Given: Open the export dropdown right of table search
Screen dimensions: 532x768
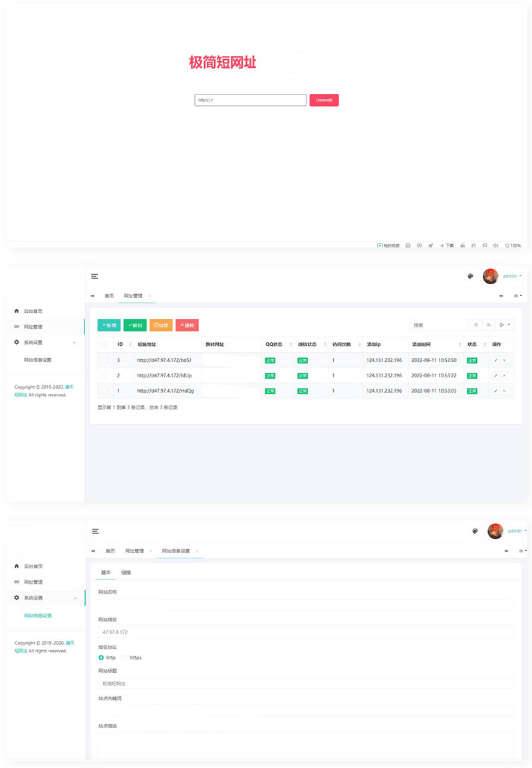Looking at the screenshot, I should (x=505, y=325).
